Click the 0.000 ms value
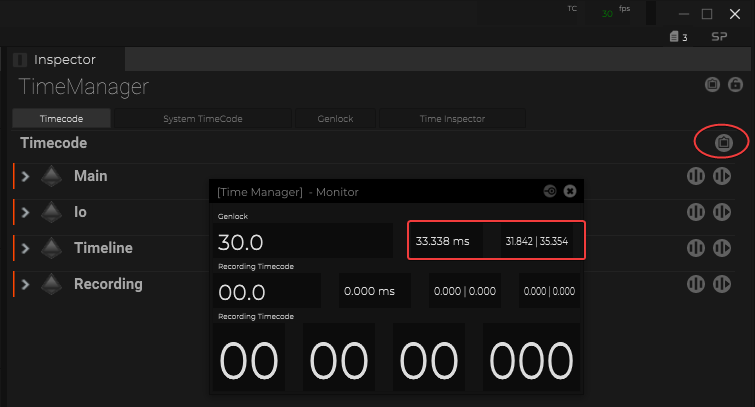Screen dimensions: 755x407 (x=375, y=291)
